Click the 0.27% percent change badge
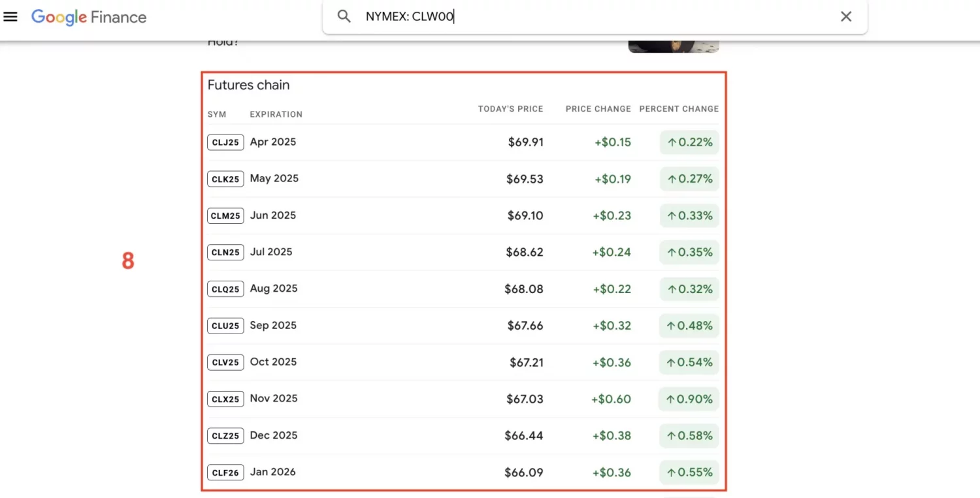 (689, 179)
